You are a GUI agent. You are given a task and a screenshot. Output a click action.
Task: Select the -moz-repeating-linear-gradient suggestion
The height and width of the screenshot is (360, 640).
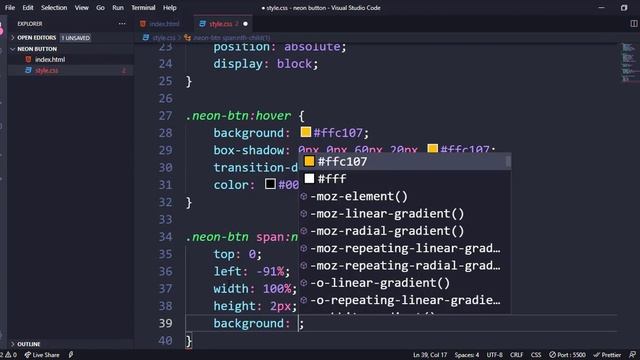(x=404, y=248)
